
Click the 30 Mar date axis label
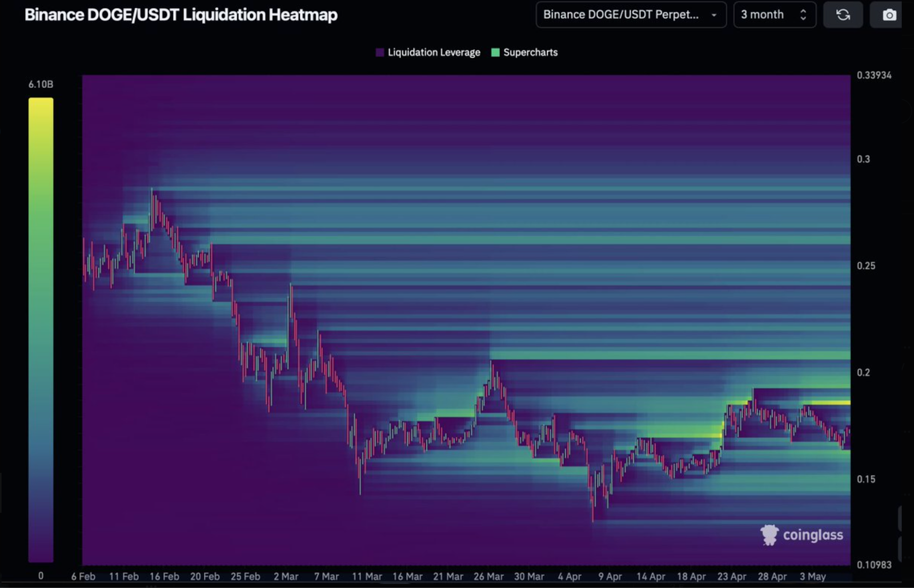(530, 577)
